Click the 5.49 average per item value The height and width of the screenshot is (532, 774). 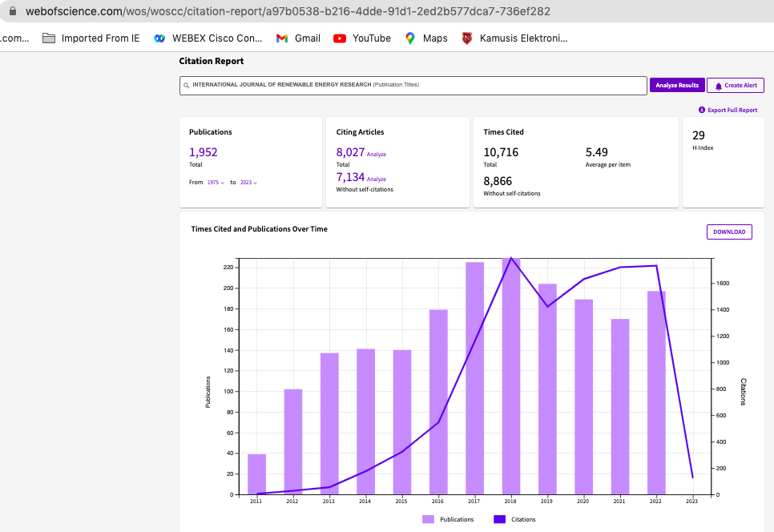point(596,152)
